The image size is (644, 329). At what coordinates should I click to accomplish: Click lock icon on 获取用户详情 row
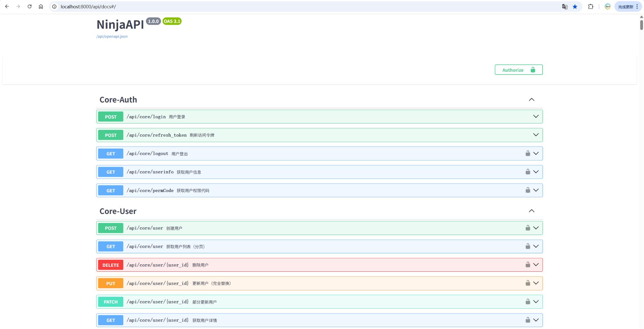[x=528, y=320]
